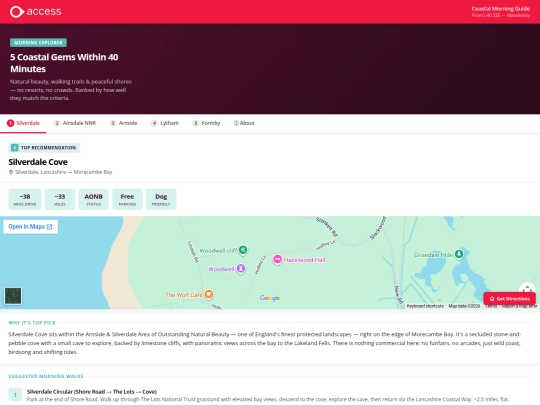Click the Silverdale Cove heading
540x405 pixels.
(x=38, y=162)
